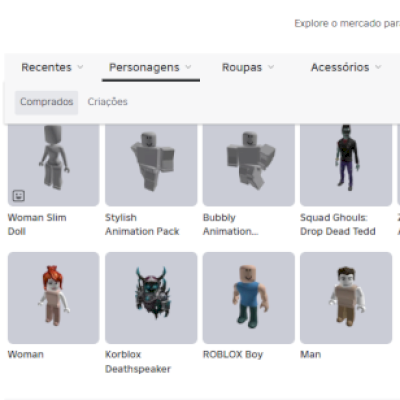Click the Explore o mercado text

coord(347,23)
